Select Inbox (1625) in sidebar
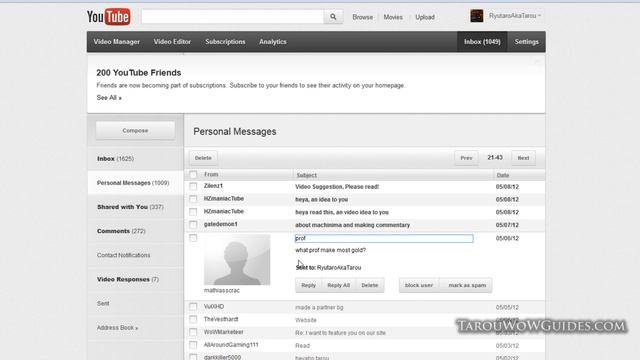The image size is (640, 360). click(116, 159)
